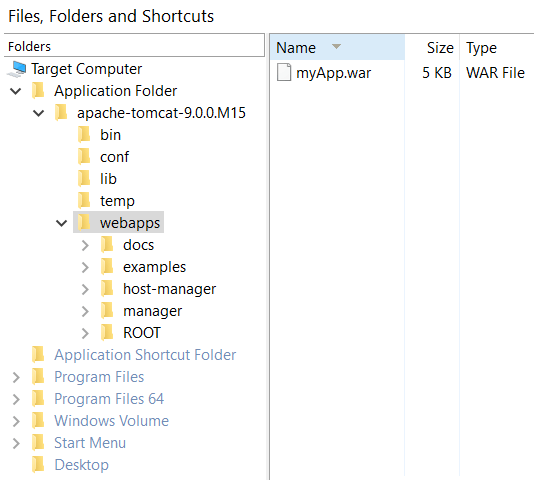Sort files by Name column

point(337,47)
